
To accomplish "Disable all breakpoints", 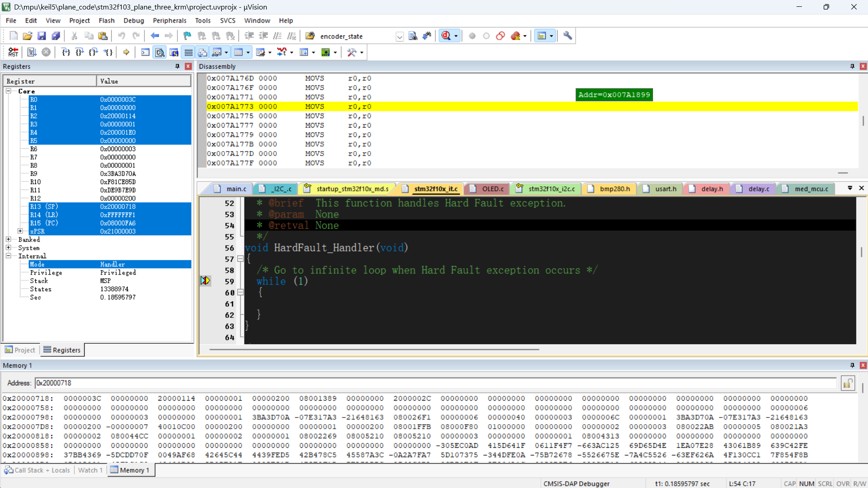I will click(x=501, y=36).
